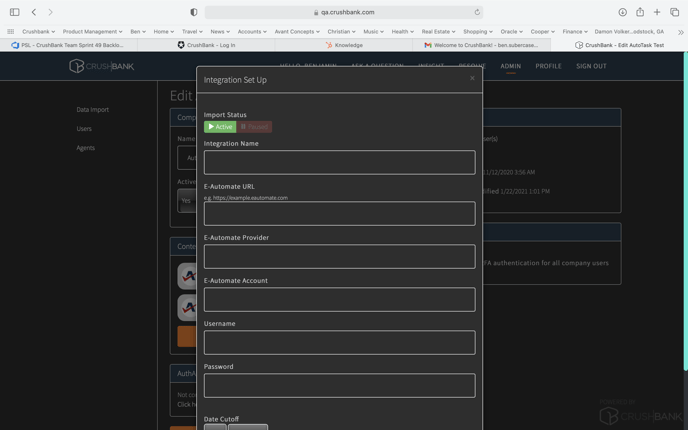Image resolution: width=688 pixels, height=430 pixels.
Task: Open bookmarks grid icon
Action: (x=11, y=32)
